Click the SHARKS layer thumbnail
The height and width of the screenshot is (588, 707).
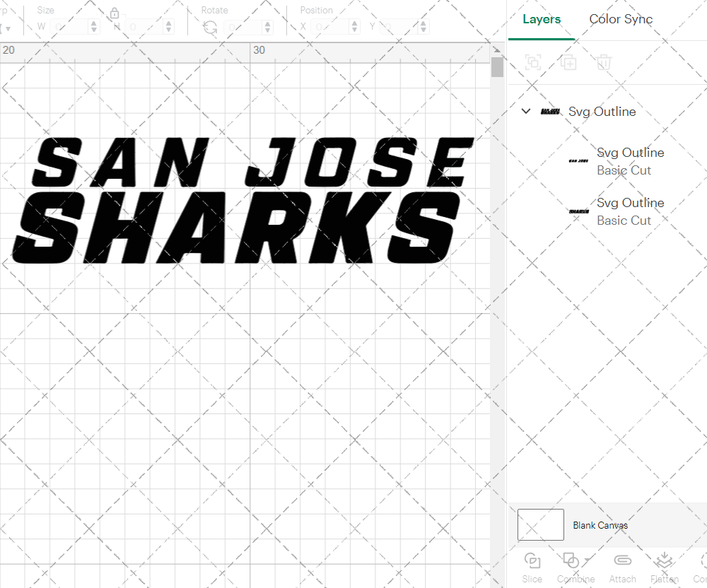[578, 211]
